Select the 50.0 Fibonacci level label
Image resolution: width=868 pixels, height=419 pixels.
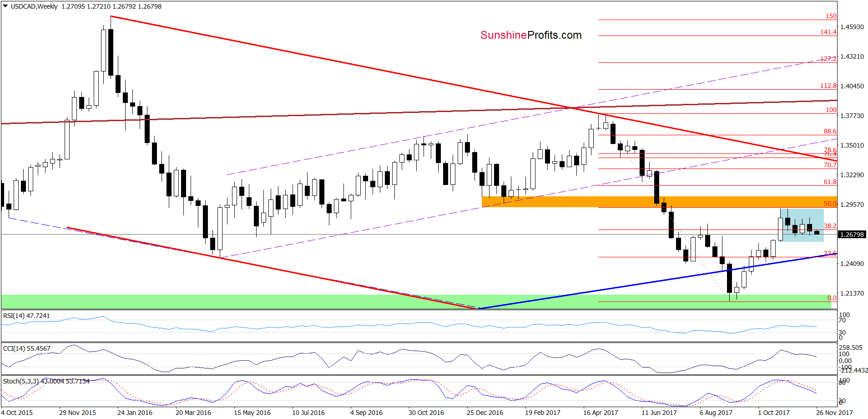pos(830,204)
